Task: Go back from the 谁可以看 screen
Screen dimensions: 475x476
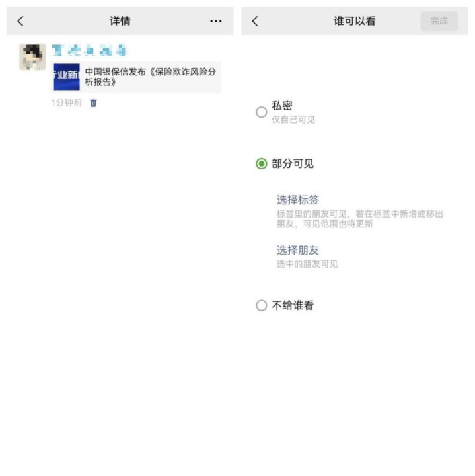Action: point(255,21)
